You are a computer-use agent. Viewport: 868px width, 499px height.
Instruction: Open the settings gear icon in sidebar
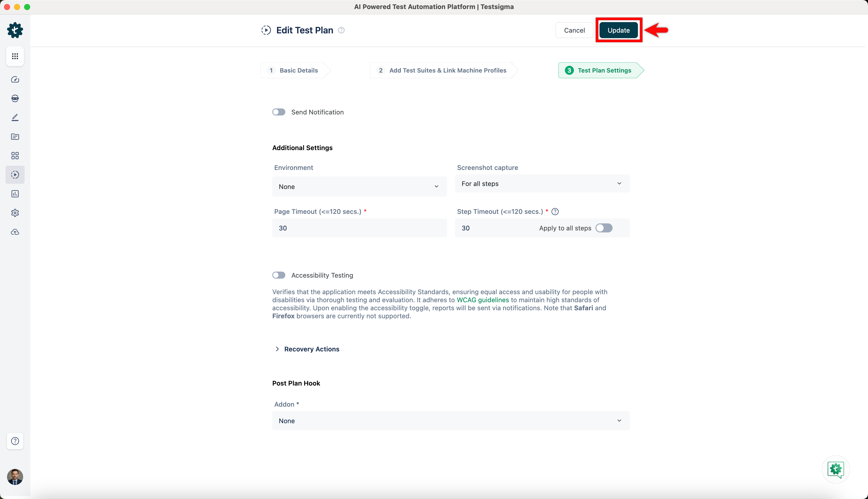pyautogui.click(x=15, y=213)
